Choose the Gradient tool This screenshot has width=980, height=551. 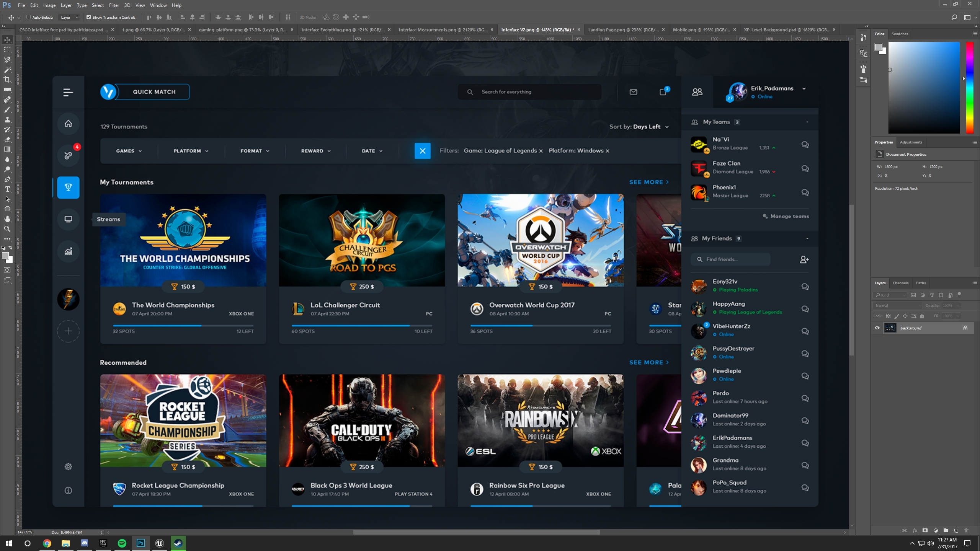point(7,149)
